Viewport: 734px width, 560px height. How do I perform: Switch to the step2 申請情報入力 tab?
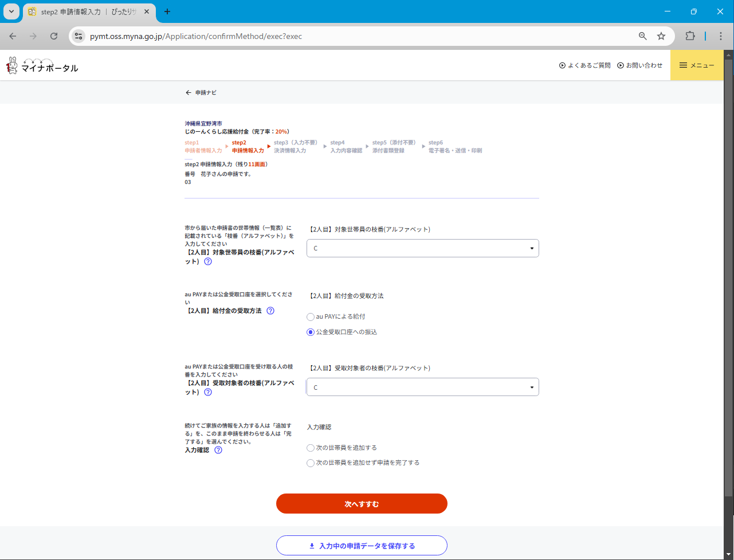[x=83, y=11]
